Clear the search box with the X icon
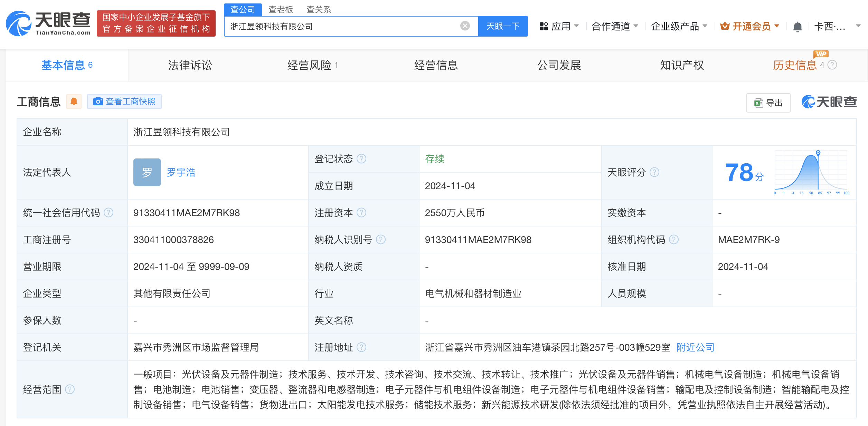Screen dimensions: 868x426 tap(466, 26)
